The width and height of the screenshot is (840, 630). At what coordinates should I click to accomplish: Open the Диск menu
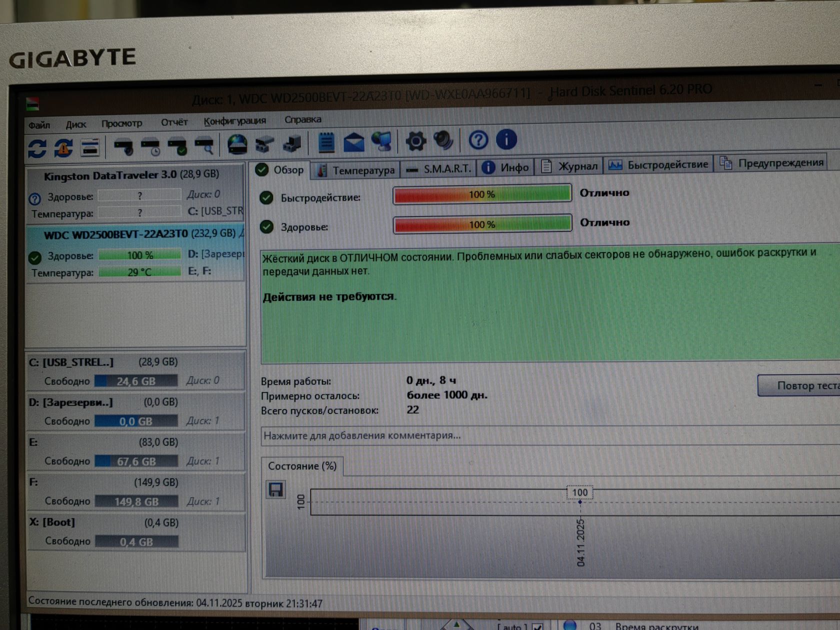click(75, 124)
